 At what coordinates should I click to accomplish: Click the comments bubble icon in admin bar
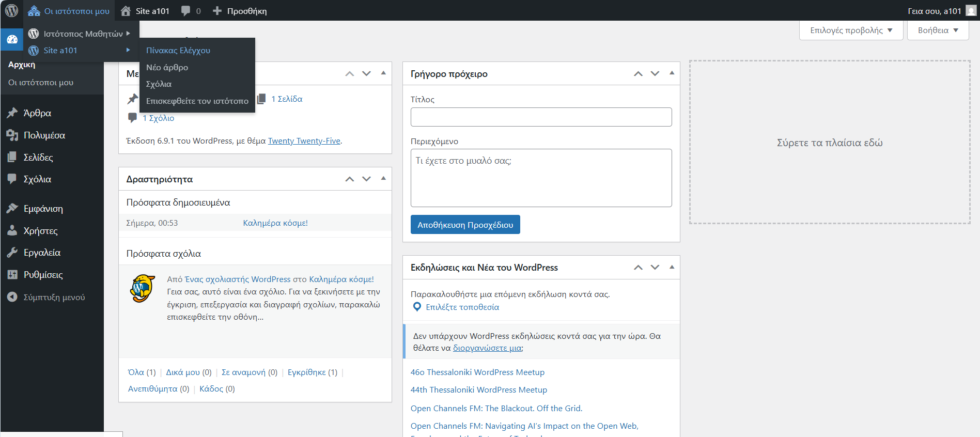186,11
